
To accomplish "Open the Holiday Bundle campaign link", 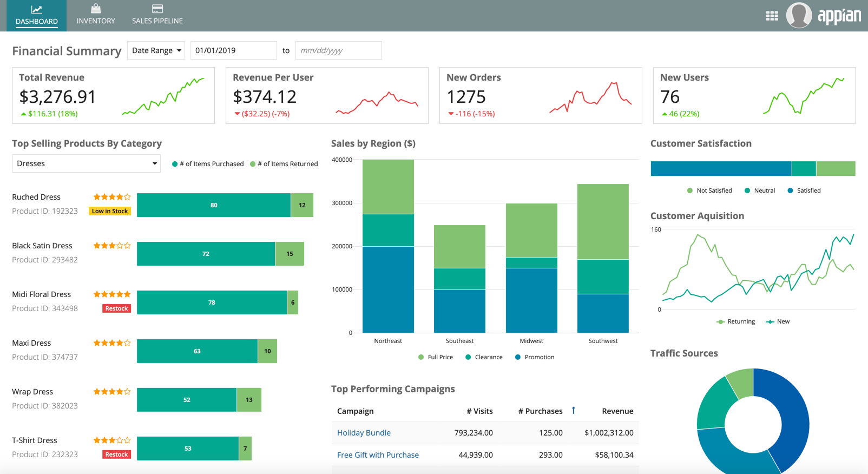I will click(364, 433).
